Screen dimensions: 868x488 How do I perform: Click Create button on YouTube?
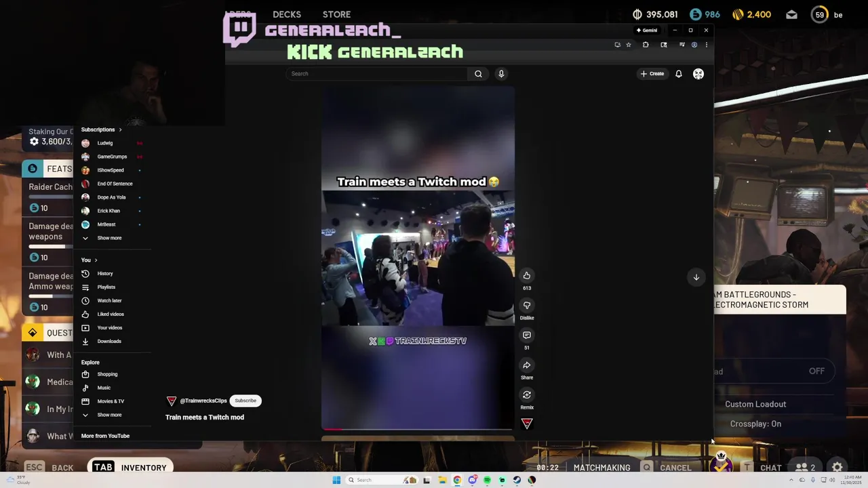(x=652, y=74)
